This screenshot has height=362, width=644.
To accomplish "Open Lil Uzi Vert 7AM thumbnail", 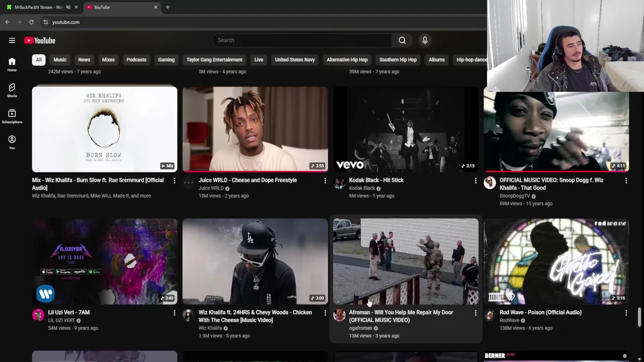I will tap(105, 261).
